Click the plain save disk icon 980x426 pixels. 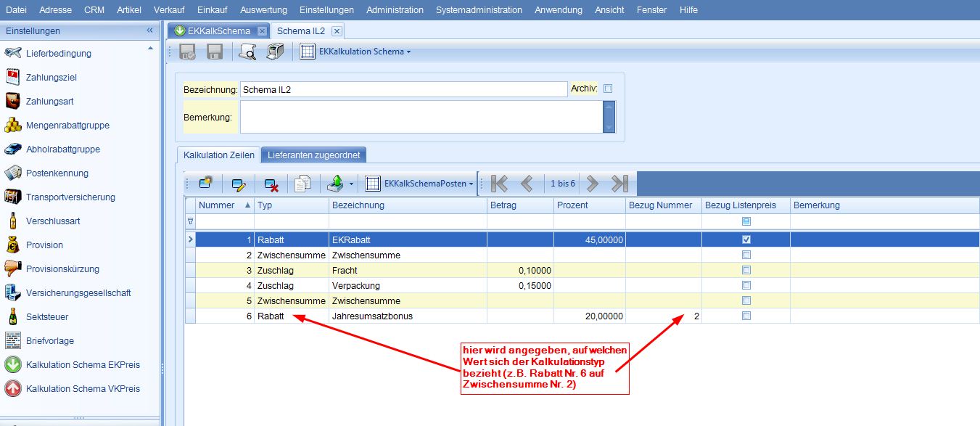pyautogui.click(x=215, y=52)
